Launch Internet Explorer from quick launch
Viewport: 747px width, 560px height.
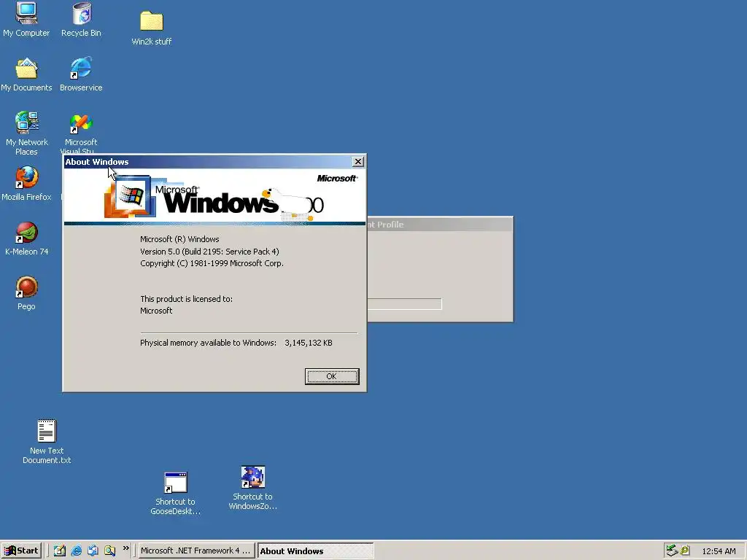[x=76, y=551]
